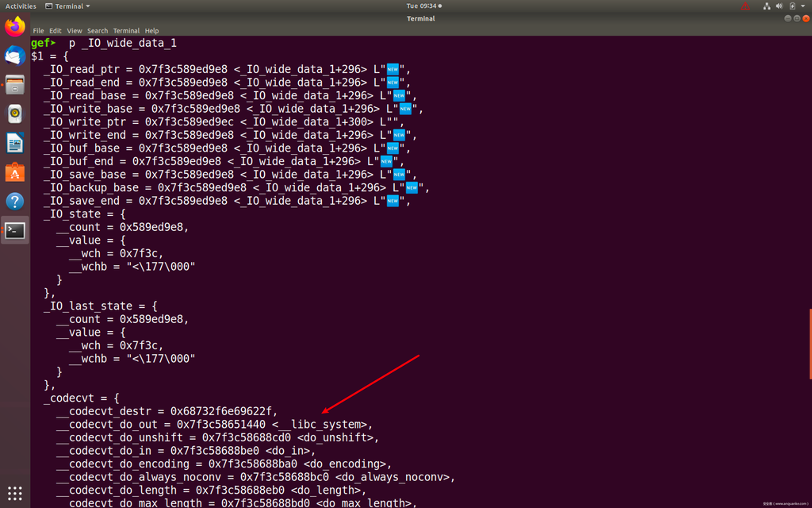Click the _IO_write_end line
Screen dimensions: 812x508
(231, 135)
